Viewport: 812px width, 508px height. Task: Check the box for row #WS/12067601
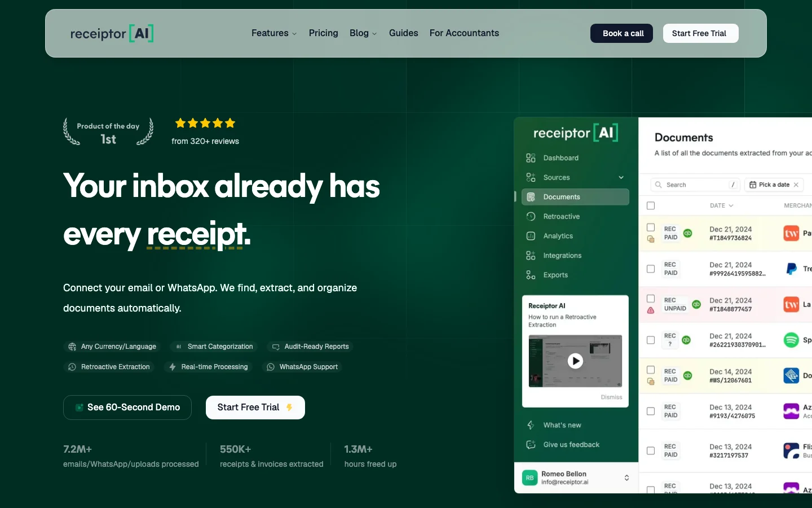[651, 370]
